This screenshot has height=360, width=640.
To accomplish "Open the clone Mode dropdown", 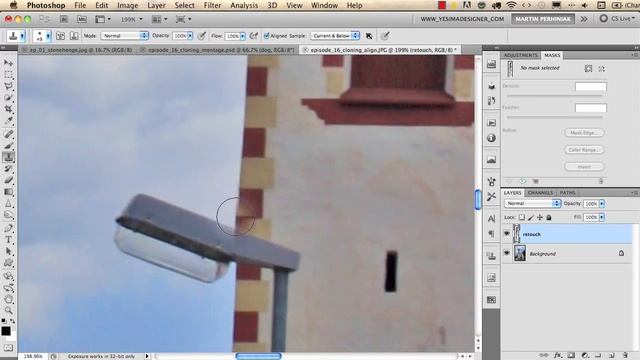I will point(124,36).
